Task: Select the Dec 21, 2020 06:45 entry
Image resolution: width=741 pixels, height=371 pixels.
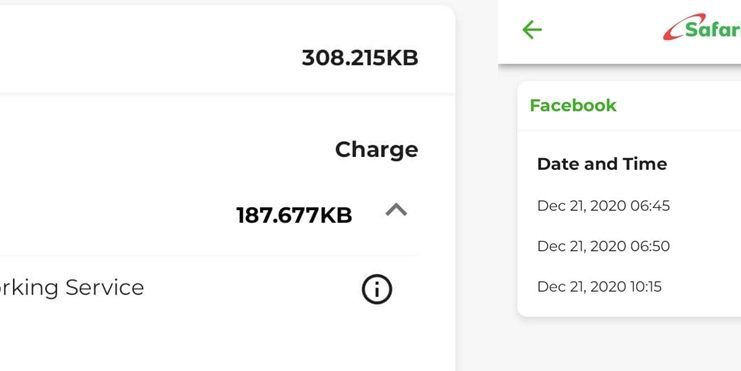Action: pyautogui.click(x=603, y=206)
